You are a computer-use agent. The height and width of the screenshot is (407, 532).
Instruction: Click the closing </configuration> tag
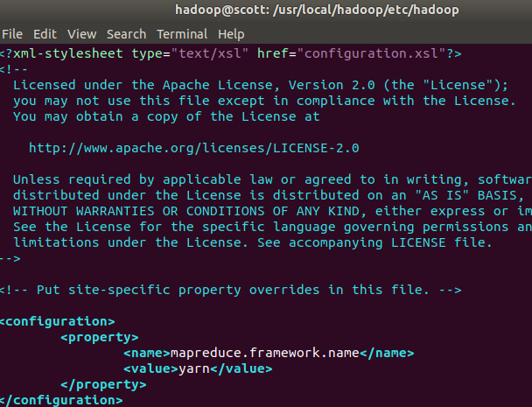click(61, 400)
